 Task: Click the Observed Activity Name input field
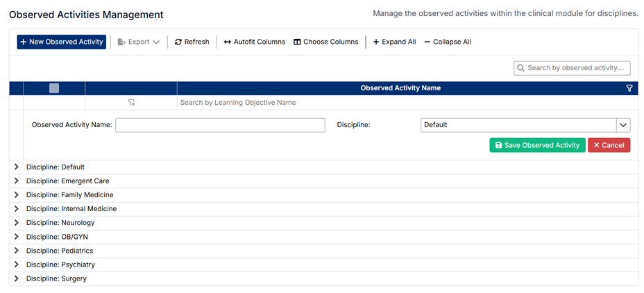(x=220, y=125)
